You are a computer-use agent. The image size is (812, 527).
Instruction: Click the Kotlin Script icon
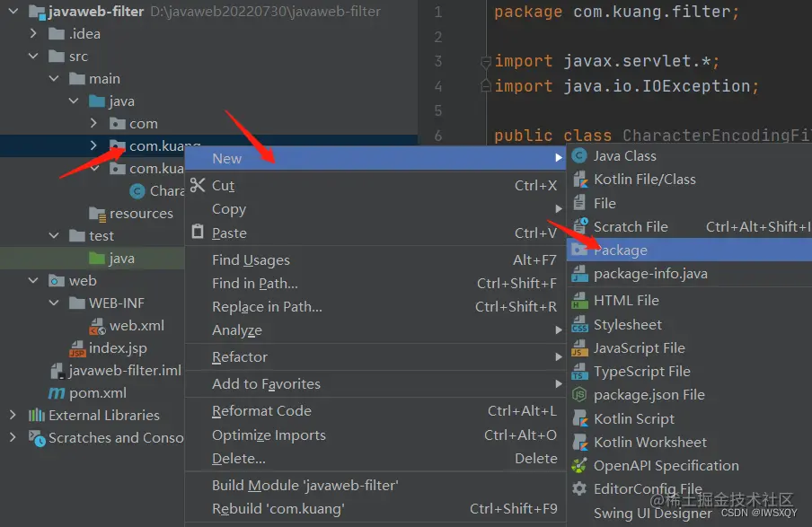(x=579, y=418)
